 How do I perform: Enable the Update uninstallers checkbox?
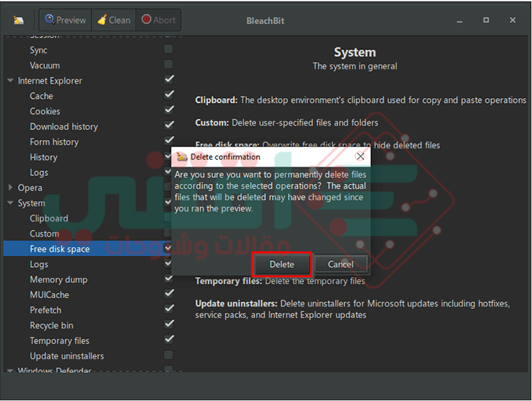click(x=168, y=355)
